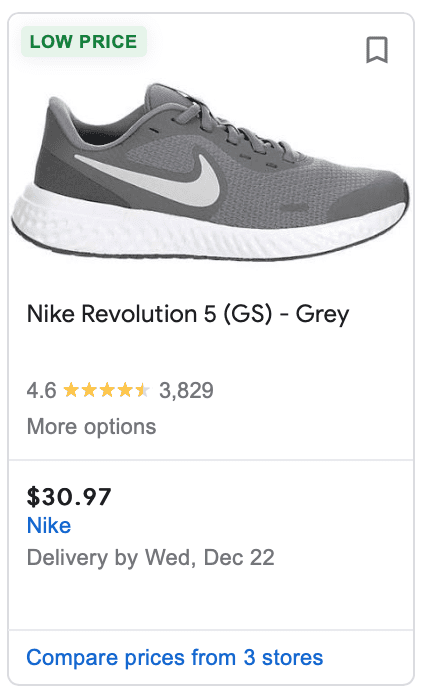
Task: Click the first gold rating star
Action: [72, 390]
